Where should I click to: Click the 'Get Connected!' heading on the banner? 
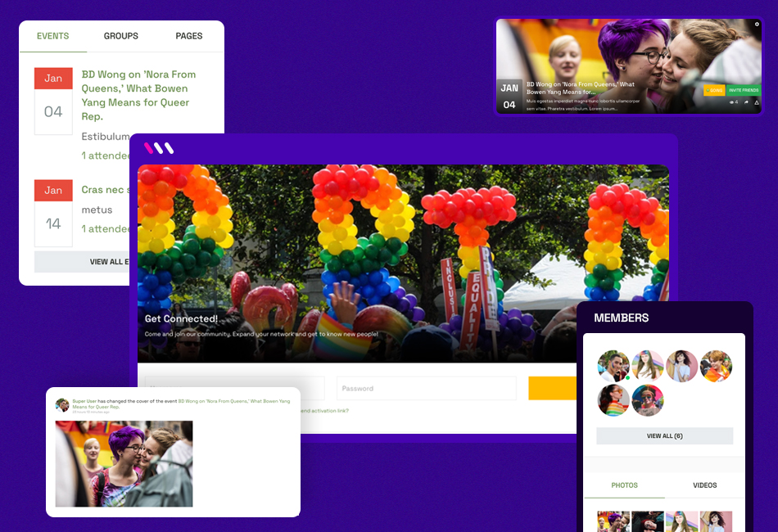[181, 318]
